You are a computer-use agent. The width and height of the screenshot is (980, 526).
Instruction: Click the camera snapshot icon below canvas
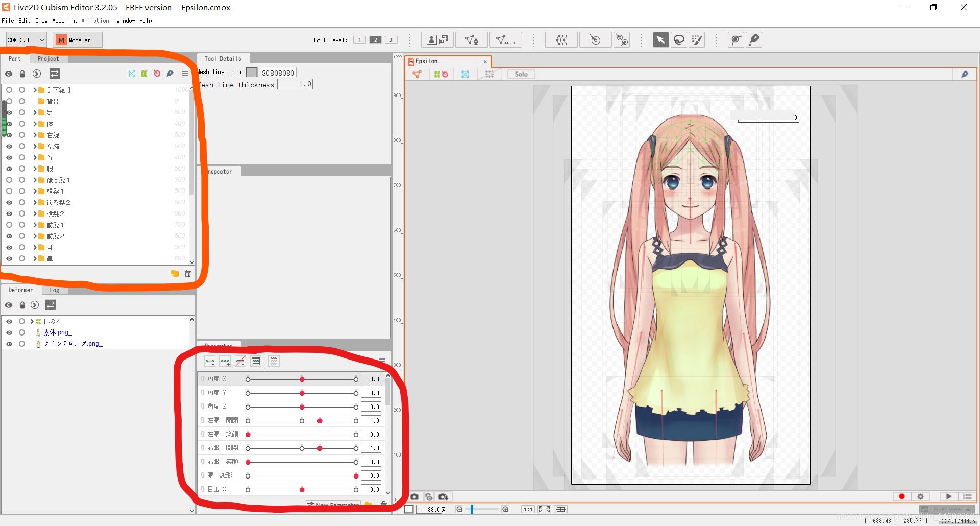pos(414,496)
